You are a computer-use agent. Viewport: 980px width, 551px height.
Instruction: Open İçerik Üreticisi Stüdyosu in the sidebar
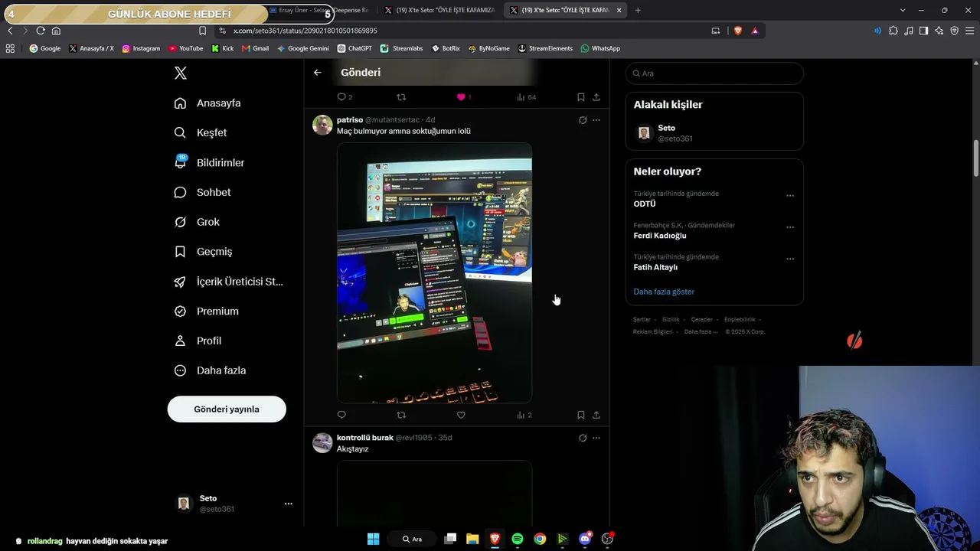(229, 282)
